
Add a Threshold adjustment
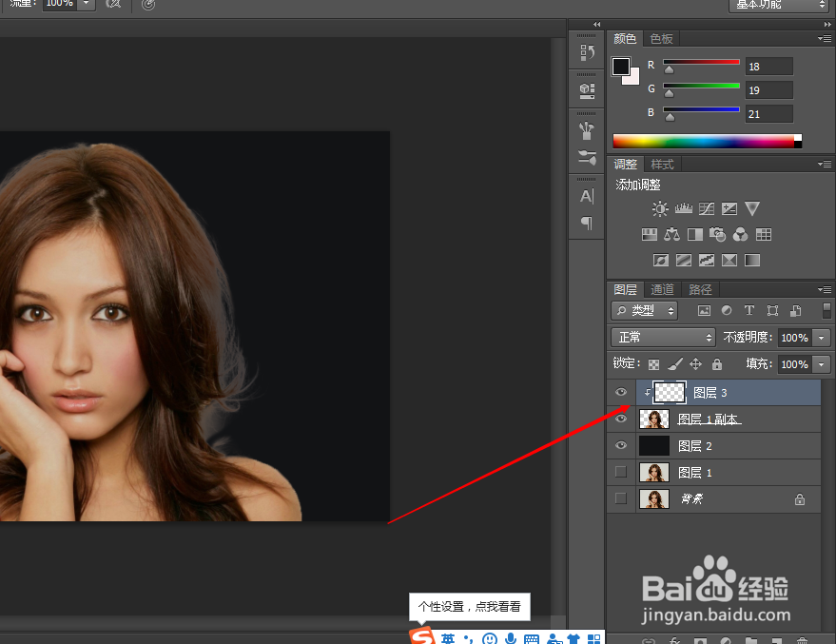pos(707,260)
